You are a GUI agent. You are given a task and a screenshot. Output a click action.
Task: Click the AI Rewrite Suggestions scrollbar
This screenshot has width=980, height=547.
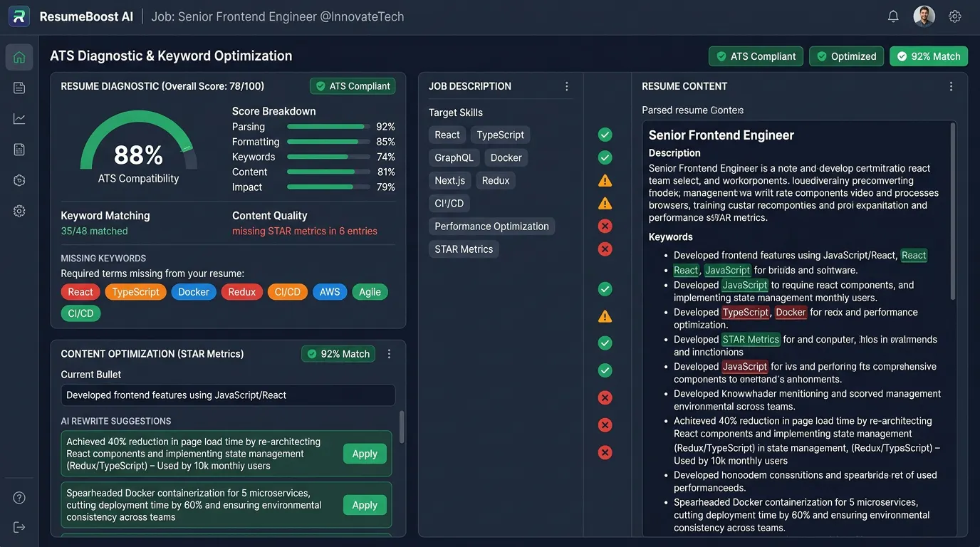402,426
